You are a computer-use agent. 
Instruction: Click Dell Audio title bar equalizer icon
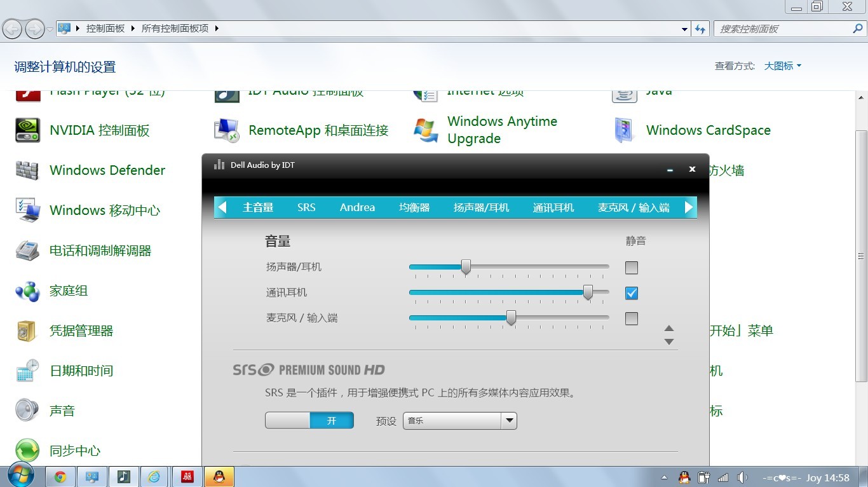219,165
